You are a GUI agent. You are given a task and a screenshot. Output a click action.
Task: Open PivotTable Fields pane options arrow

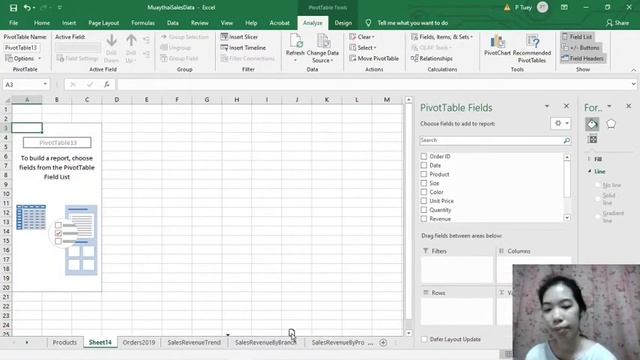click(x=547, y=107)
